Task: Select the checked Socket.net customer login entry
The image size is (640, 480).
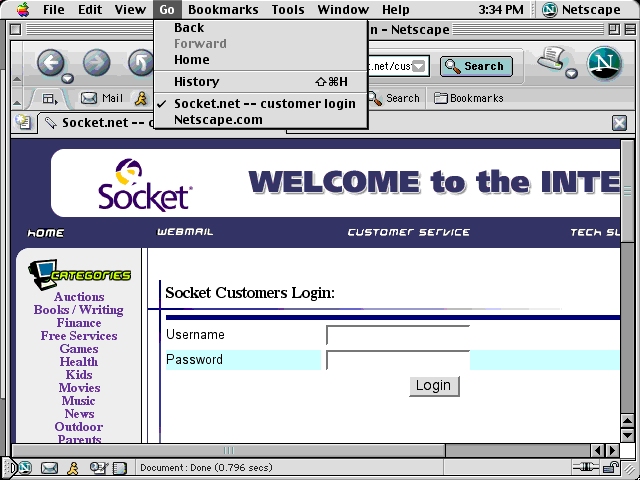Action: [x=264, y=103]
